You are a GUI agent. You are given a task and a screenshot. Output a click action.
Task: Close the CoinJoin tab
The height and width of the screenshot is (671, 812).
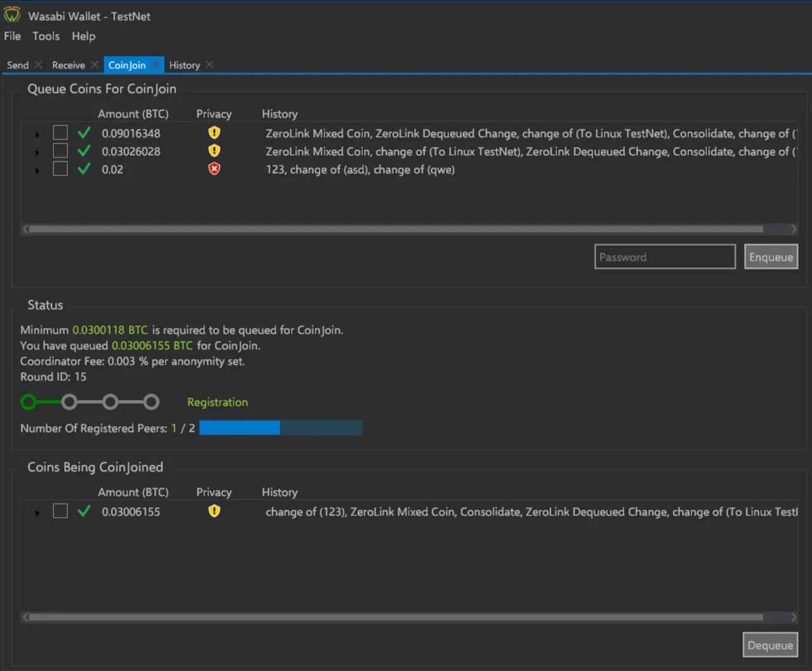click(x=155, y=65)
